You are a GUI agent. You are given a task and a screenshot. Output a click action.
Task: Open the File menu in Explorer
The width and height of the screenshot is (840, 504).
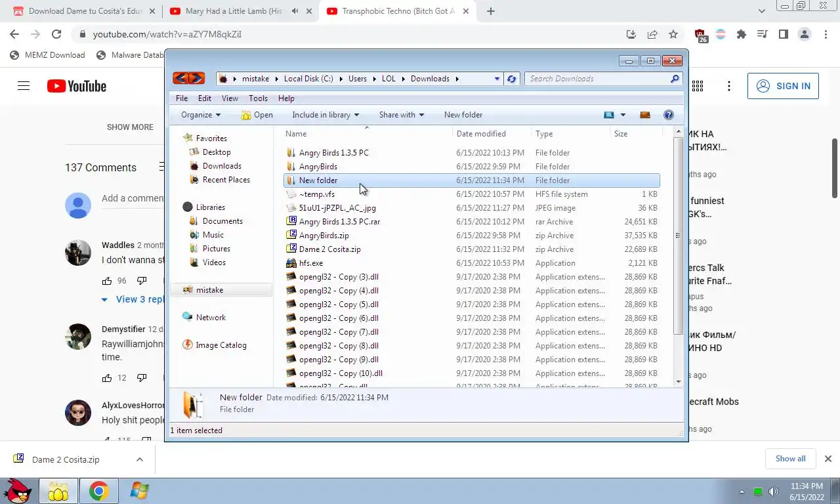point(182,98)
